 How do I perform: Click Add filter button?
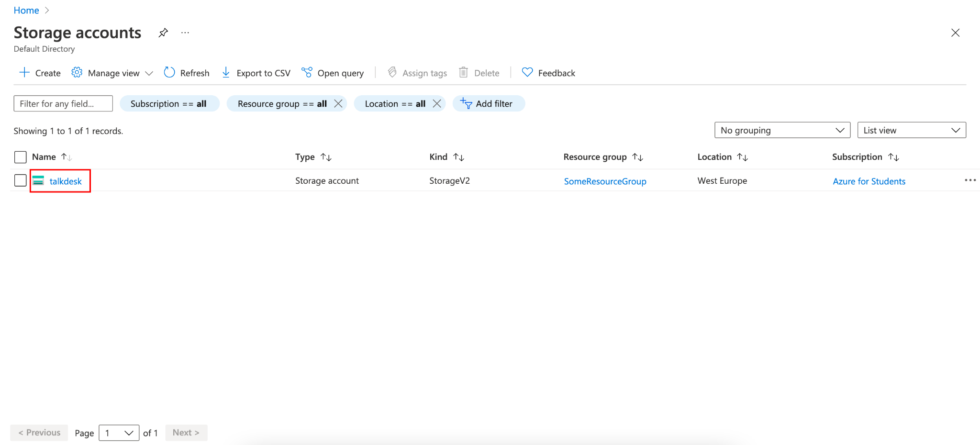coord(489,103)
